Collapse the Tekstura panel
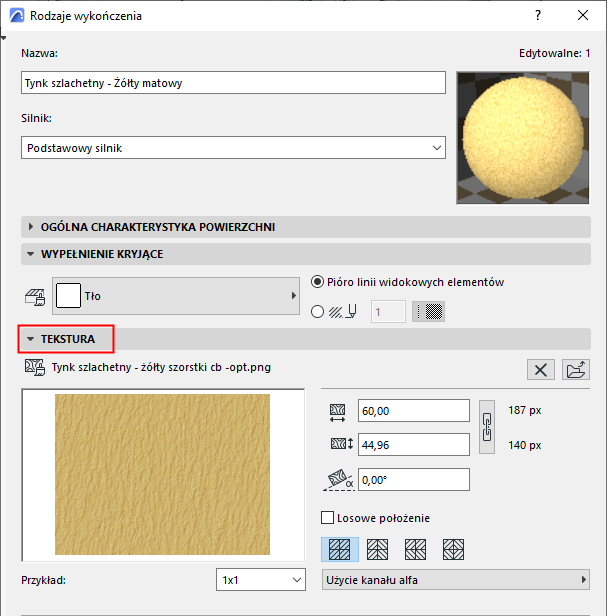This screenshot has height=616, width=607. pos(306,339)
